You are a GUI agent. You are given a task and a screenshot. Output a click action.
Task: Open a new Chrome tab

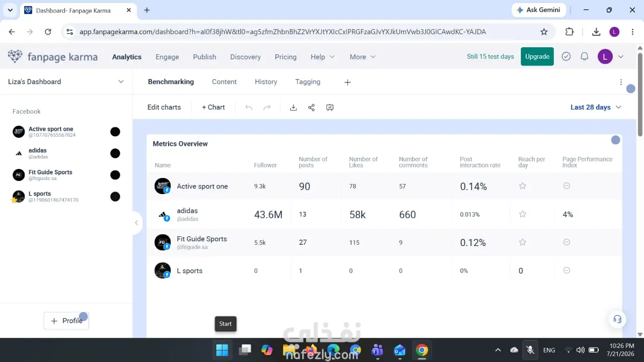click(x=147, y=10)
